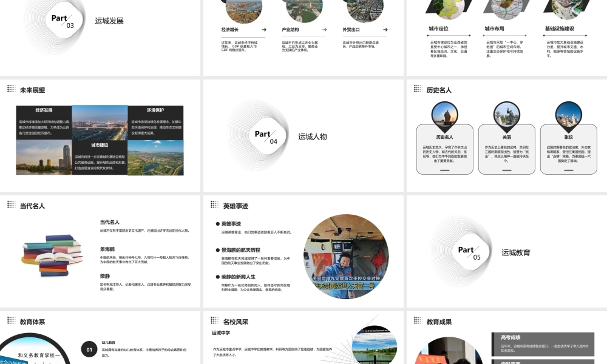This screenshot has width=607, height=364.
Task: Click the 经济发展 dark panel heading
Action: [x=44, y=110]
